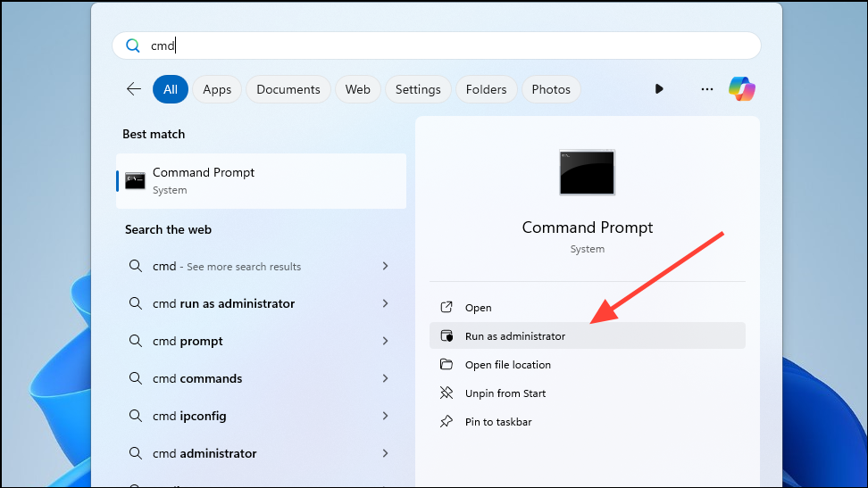868x488 pixels.
Task: Select Unpin from Start
Action: pos(588,393)
